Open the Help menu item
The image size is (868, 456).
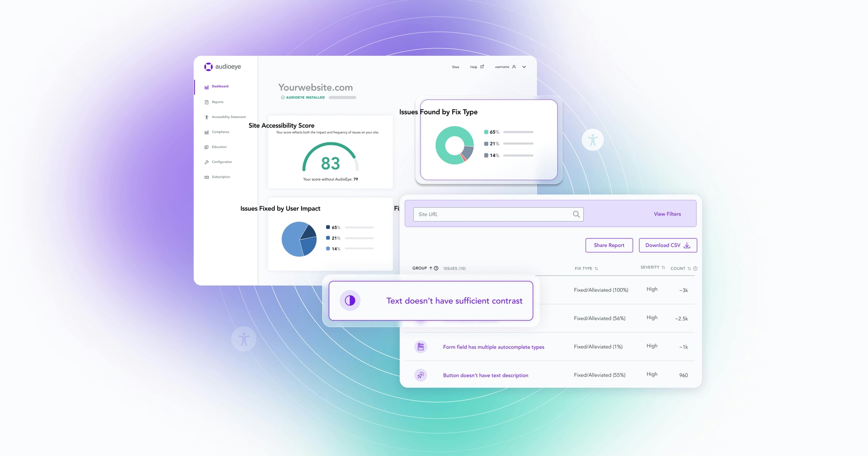click(475, 66)
